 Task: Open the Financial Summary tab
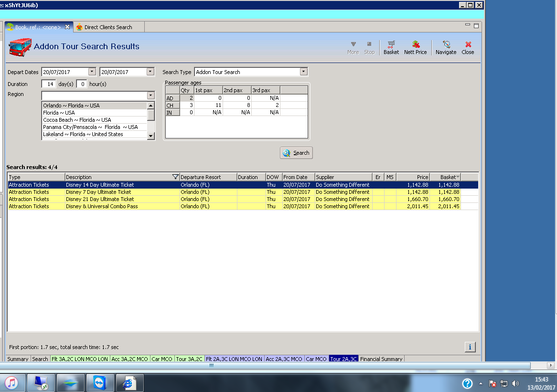point(381,359)
